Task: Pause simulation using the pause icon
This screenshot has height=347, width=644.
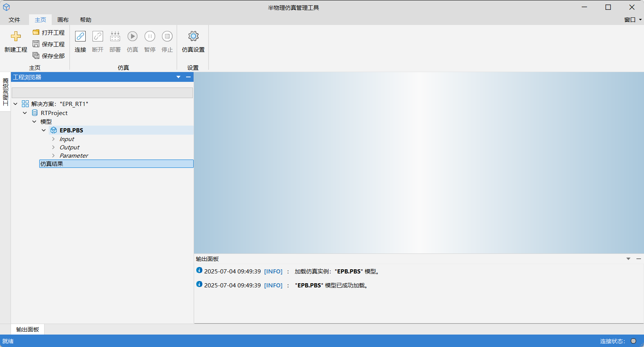Action: tap(150, 36)
